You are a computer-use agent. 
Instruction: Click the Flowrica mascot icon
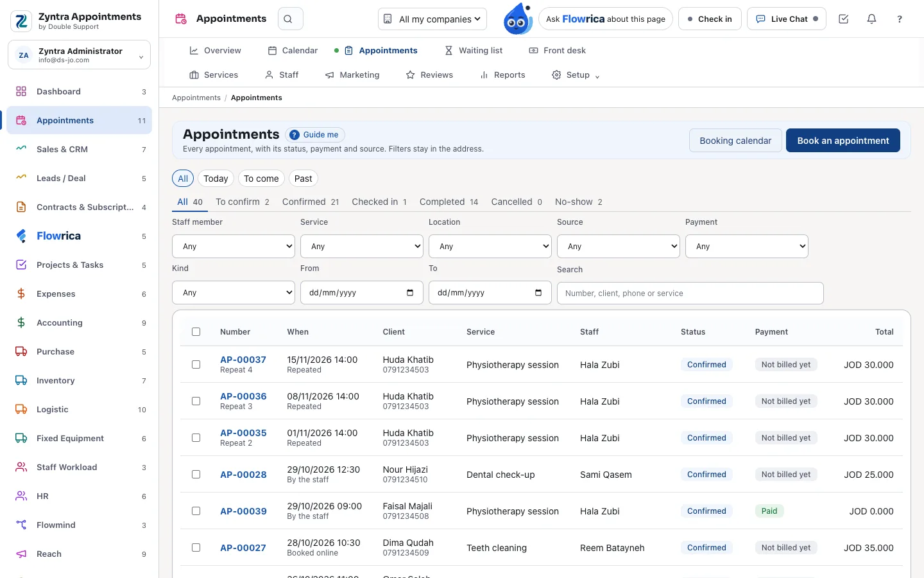point(518,19)
